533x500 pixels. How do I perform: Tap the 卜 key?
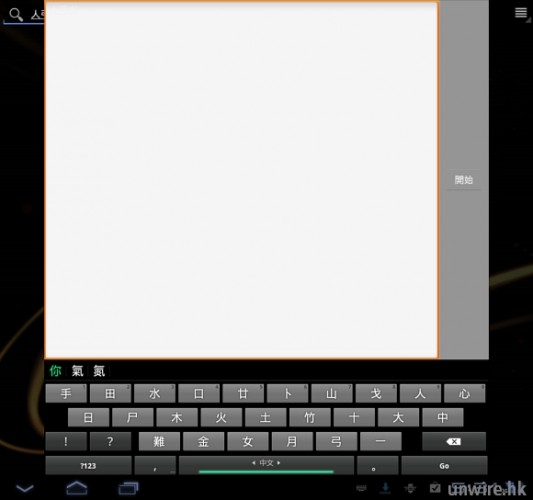(x=288, y=394)
